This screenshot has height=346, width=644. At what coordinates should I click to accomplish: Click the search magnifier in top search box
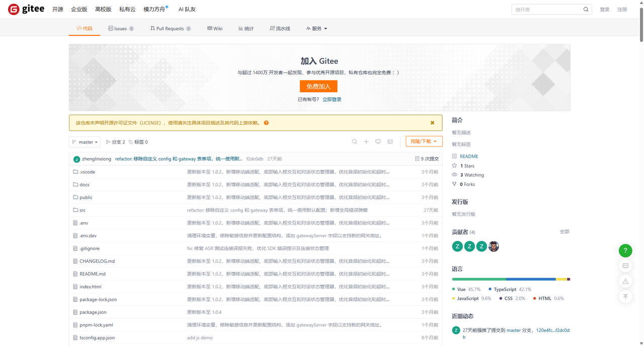(586, 10)
